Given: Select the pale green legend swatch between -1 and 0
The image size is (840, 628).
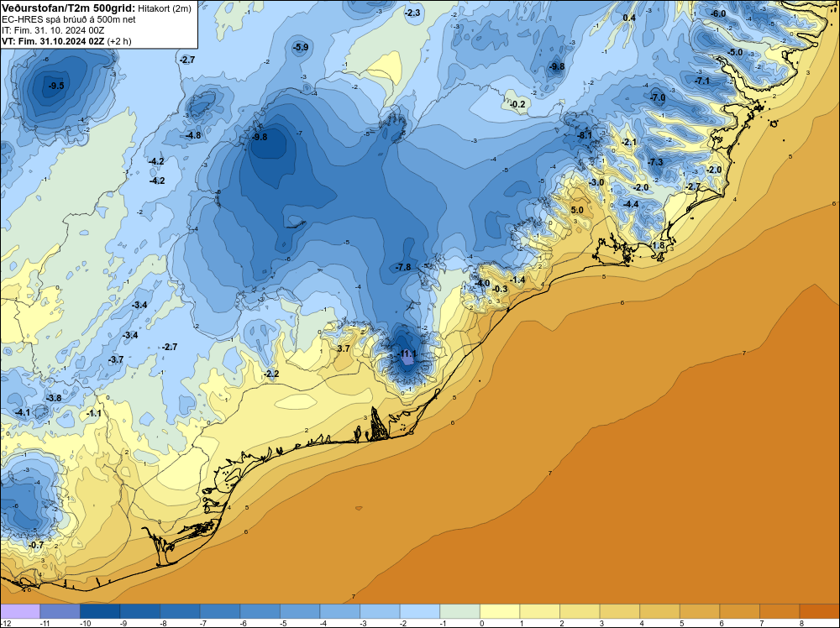Looking at the screenshot, I should click(x=459, y=611).
